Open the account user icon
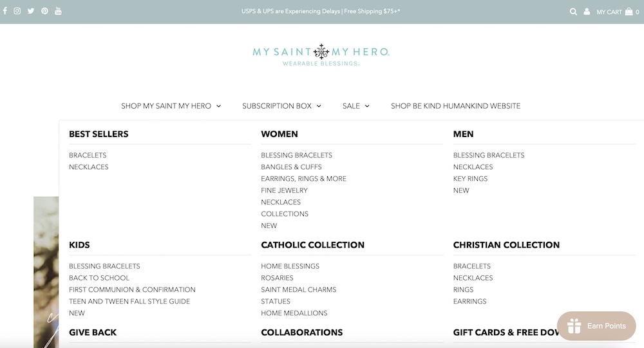644x348 pixels. (587, 12)
